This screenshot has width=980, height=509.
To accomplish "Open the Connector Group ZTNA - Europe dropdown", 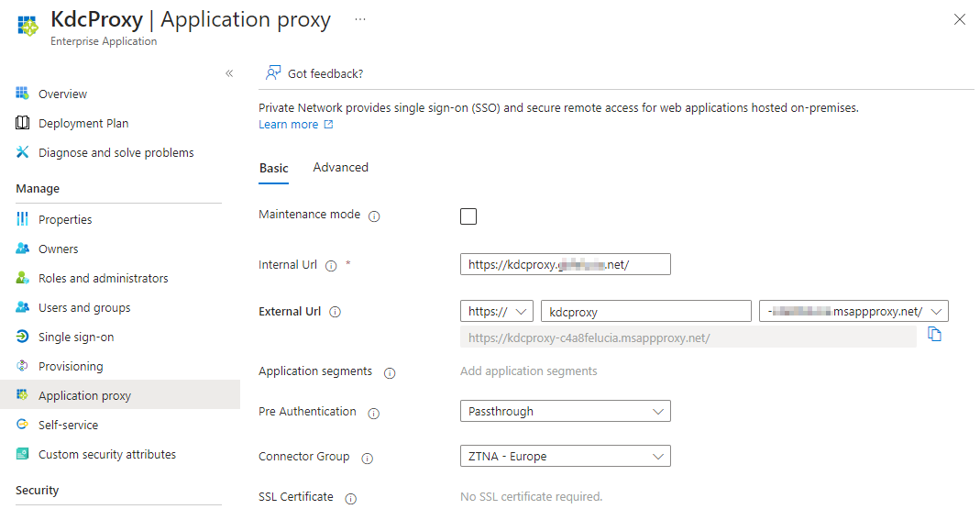I will (566, 457).
